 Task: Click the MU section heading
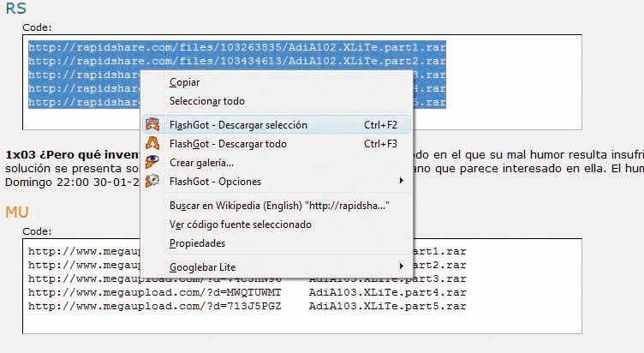click(x=17, y=212)
